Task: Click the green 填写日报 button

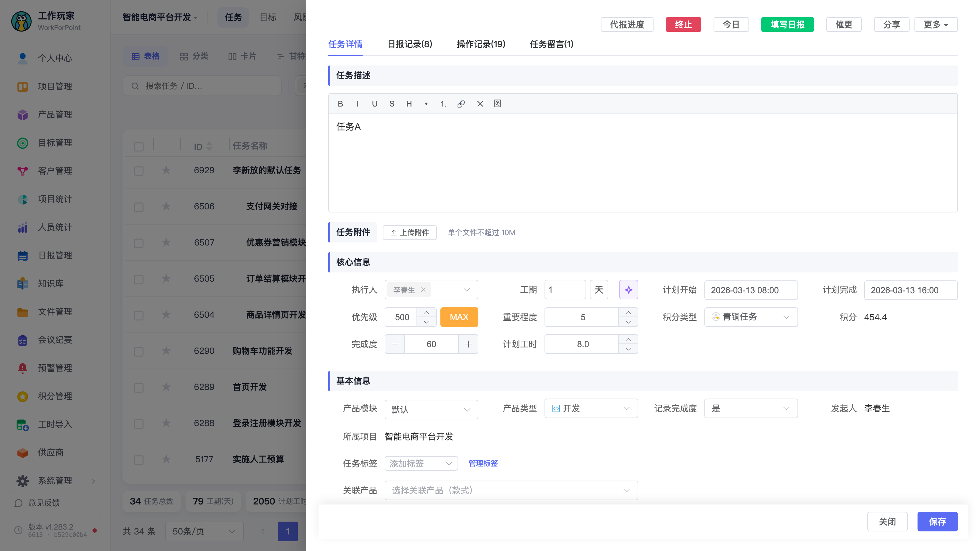Action: point(787,24)
